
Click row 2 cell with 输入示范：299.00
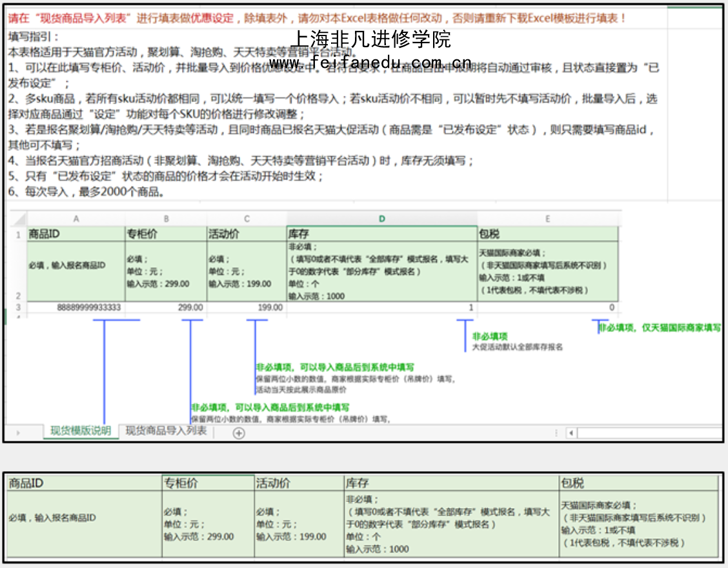click(167, 271)
